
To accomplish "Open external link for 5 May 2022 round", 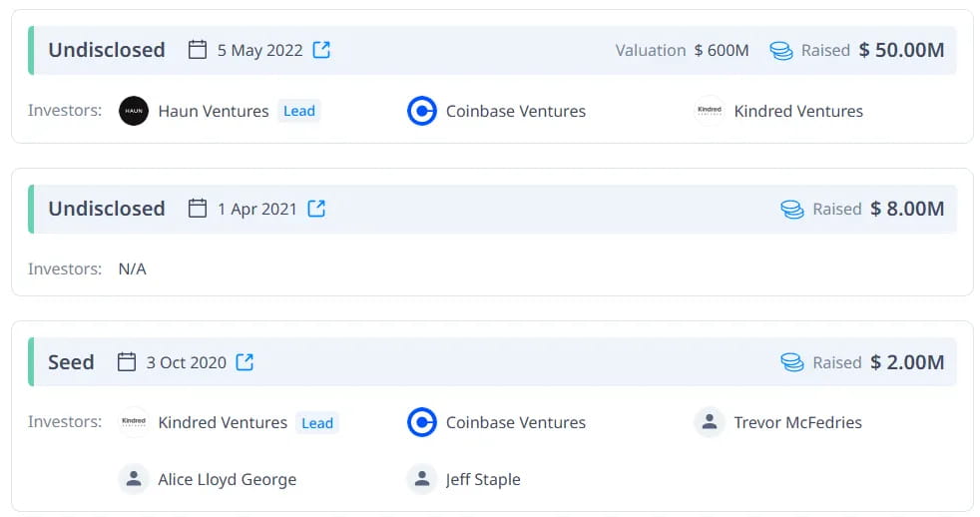I will tap(321, 49).
